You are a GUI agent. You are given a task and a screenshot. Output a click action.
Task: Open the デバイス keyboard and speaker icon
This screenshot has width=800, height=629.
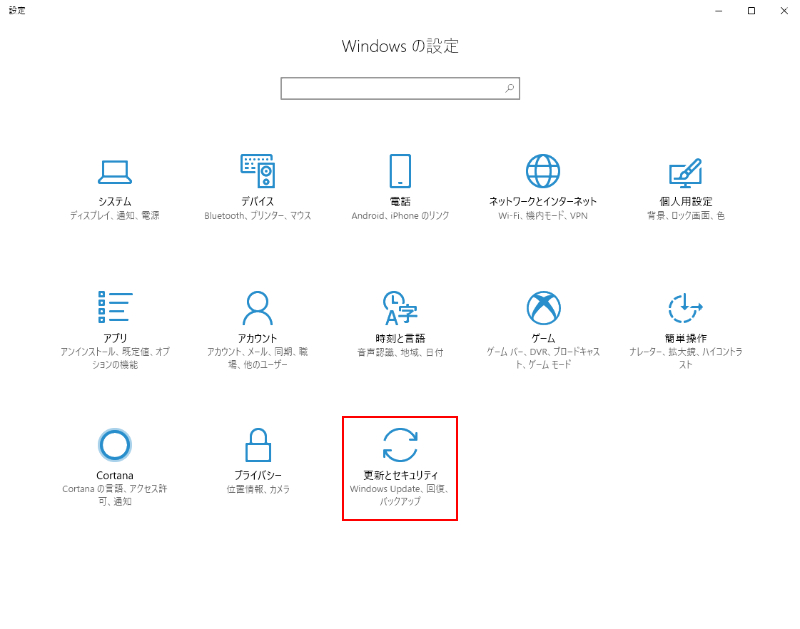pyautogui.click(x=258, y=171)
